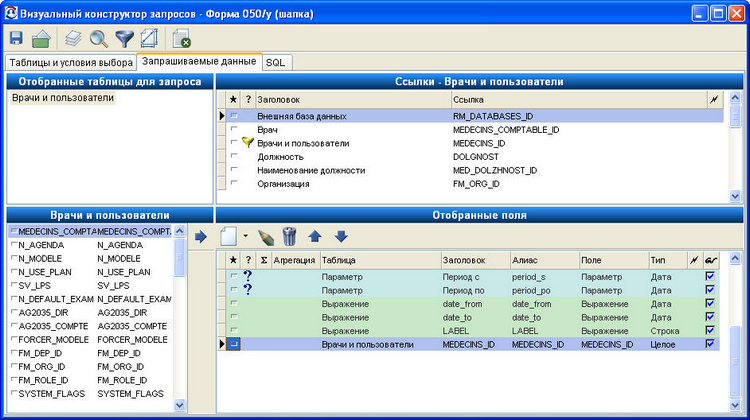750x420 pixels.
Task: Click the trash bin delete icon
Action: tap(289, 236)
